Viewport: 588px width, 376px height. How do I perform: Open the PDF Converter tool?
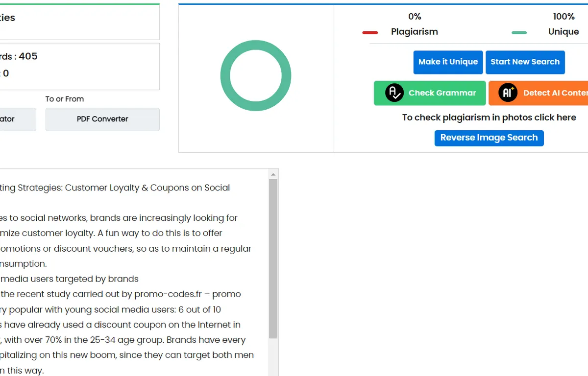coord(102,119)
